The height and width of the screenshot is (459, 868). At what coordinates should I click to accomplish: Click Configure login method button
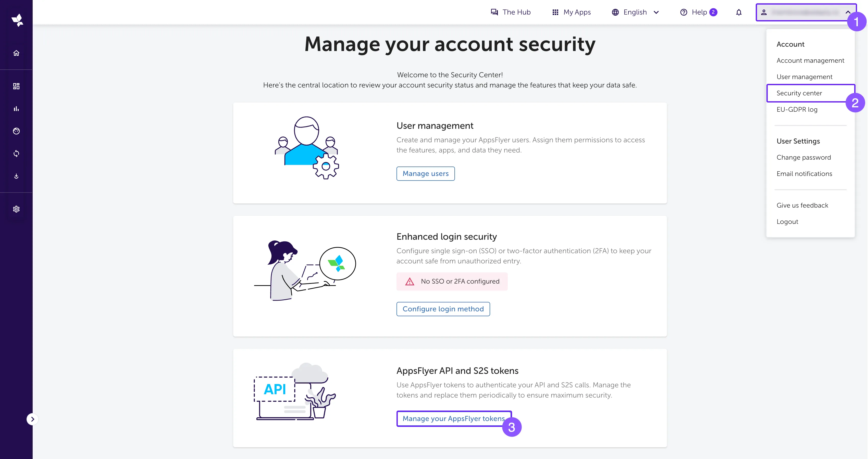pyautogui.click(x=443, y=309)
